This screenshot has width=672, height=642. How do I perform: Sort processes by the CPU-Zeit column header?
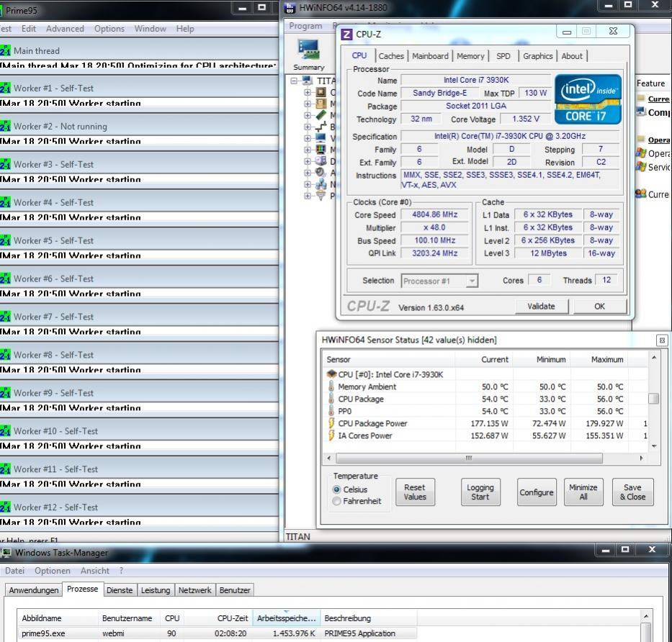(x=218, y=618)
